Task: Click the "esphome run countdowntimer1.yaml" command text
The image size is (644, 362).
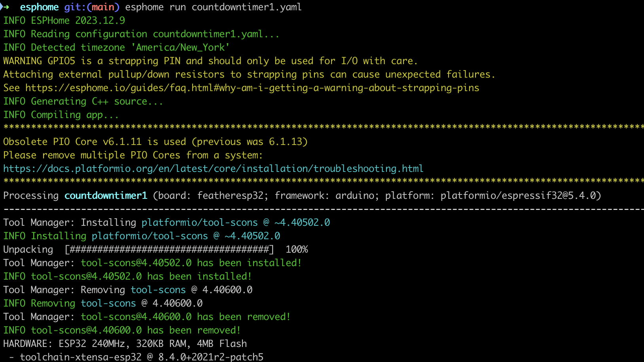Action: (x=213, y=7)
